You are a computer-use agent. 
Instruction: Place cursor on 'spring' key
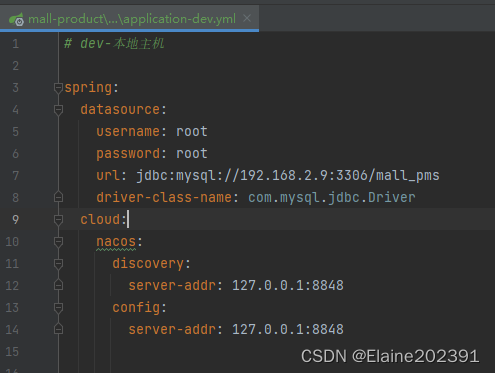(88, 88)
